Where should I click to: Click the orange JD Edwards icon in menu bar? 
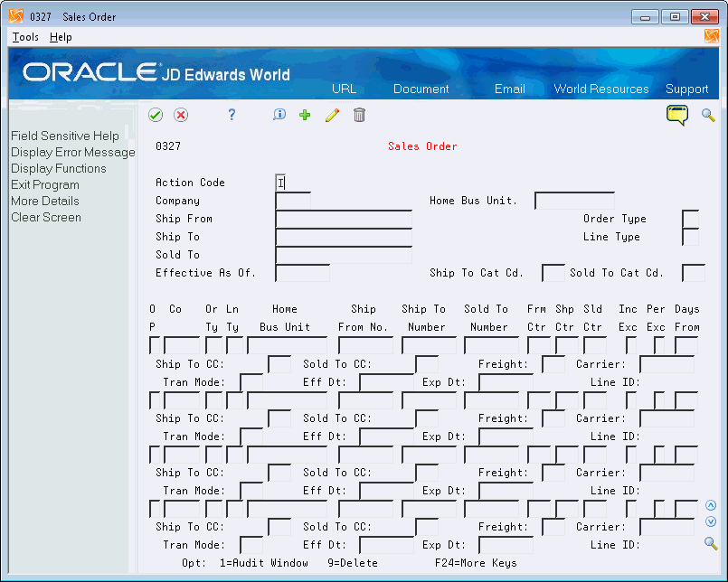pos(712,36)
